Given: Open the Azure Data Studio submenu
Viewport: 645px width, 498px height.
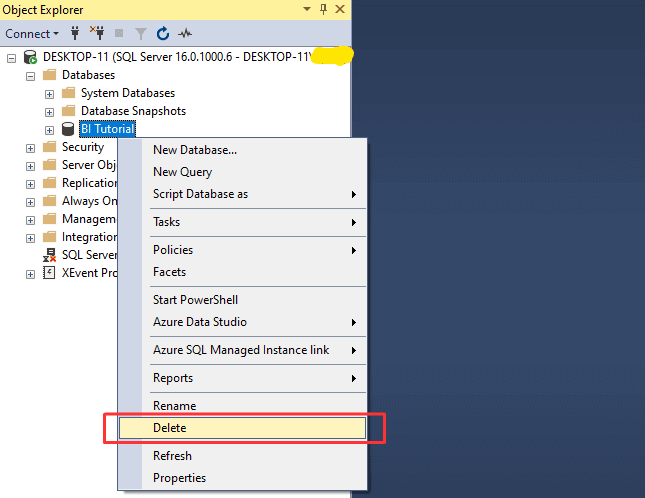Looking at the screenshot, I should tap(242, 322).
